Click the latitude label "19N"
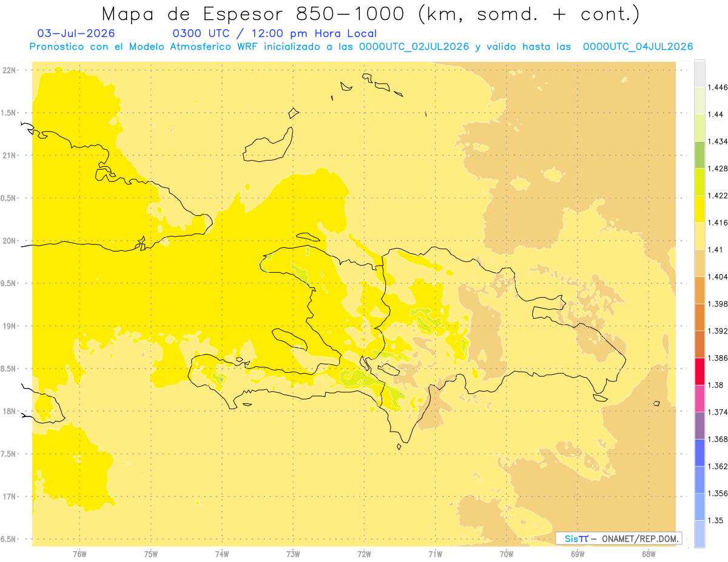728x562 pixels. coord(8,326)
